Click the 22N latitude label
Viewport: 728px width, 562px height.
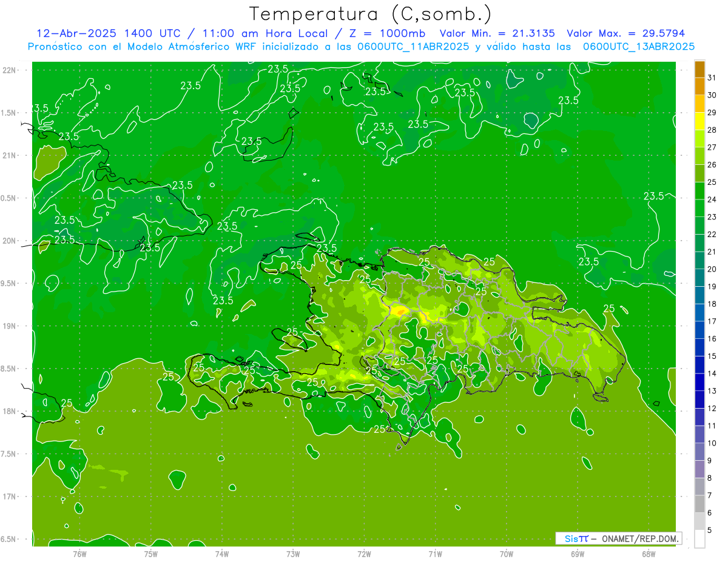[9, 70]
